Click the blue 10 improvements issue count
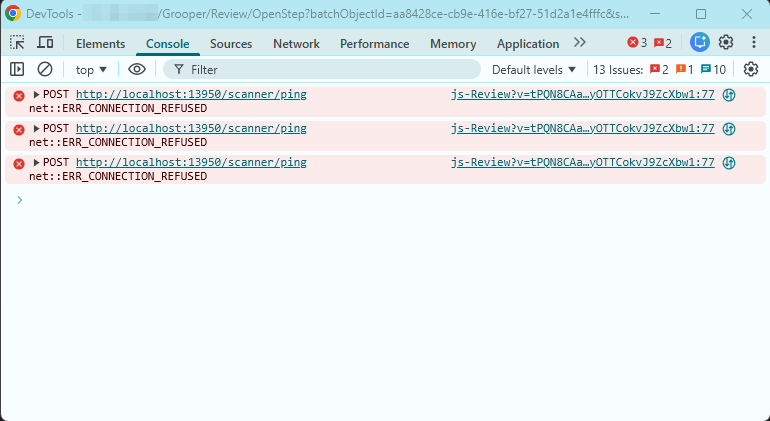770x421 pixels. (x=714, y=70)
